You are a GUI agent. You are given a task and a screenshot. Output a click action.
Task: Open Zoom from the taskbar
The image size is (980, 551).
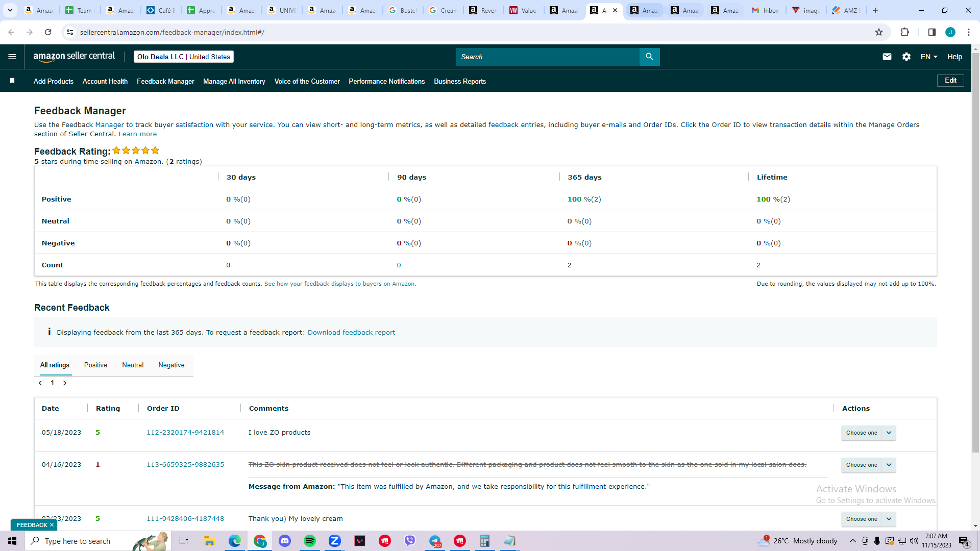click(334, 541)
